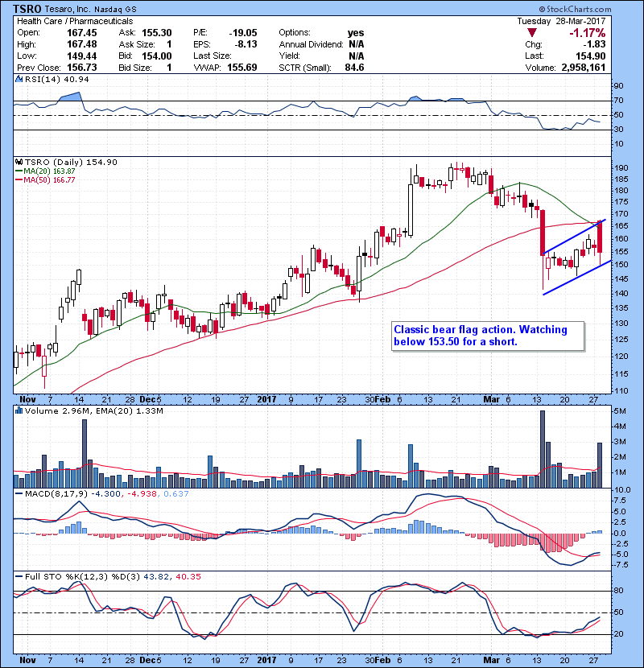Screen dimensions: 644x668
Task: Click the exchange label Nasdaq GS
Action: tap(115, 10)
